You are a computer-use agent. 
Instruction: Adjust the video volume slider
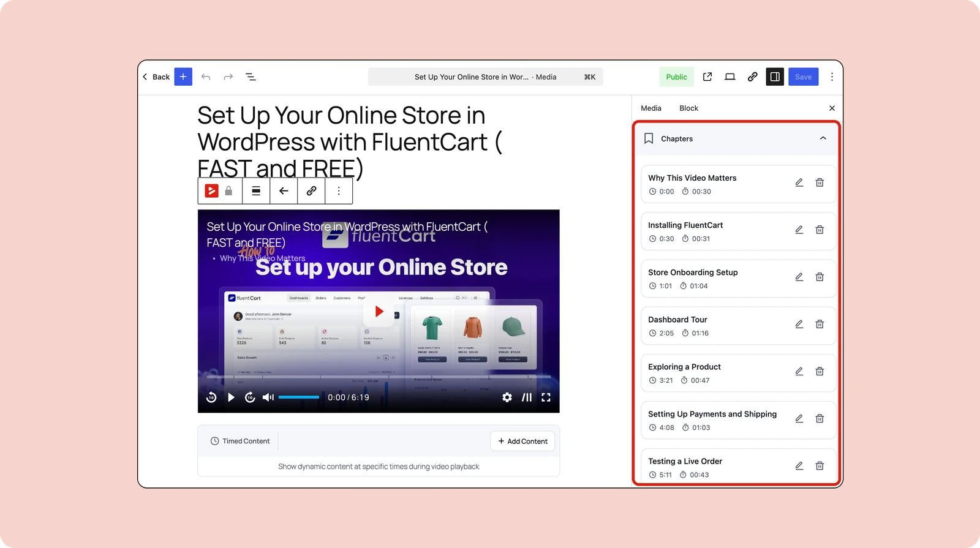tap(299, 397)
